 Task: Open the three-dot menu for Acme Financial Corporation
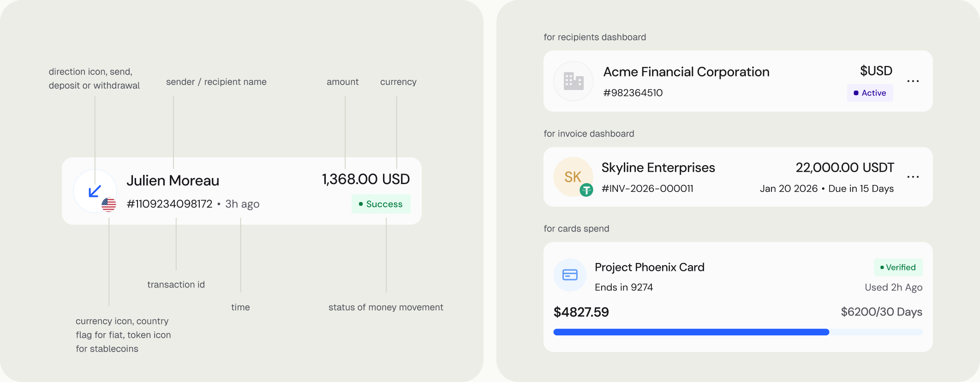tap(913, 81)
